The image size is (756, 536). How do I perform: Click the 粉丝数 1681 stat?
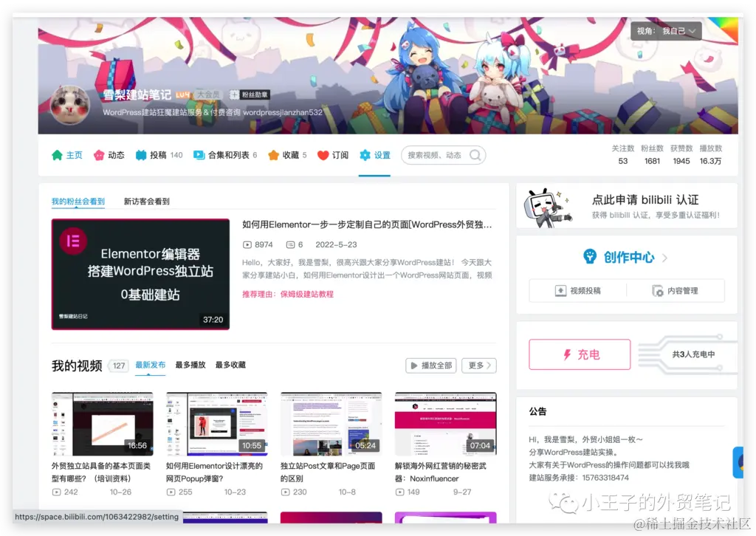pos(653,155)
